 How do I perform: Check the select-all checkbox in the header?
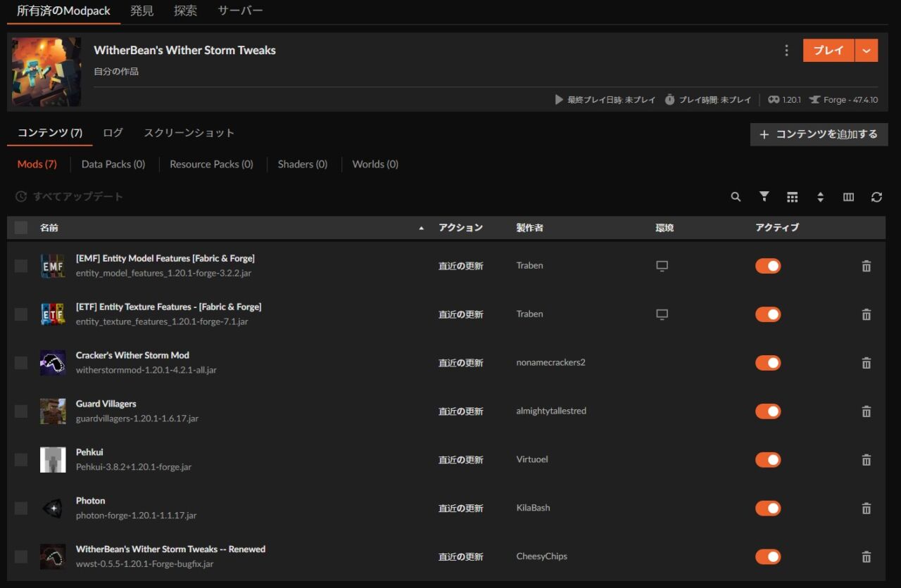pos(21,227)
